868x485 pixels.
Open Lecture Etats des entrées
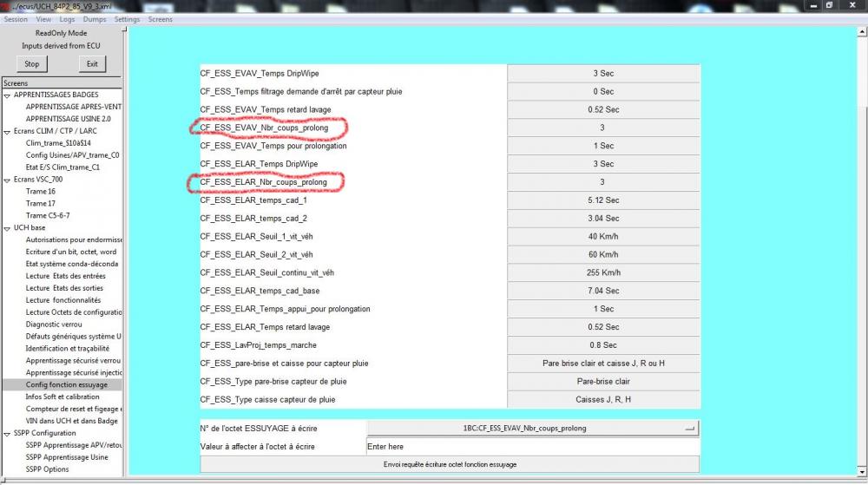65,276
